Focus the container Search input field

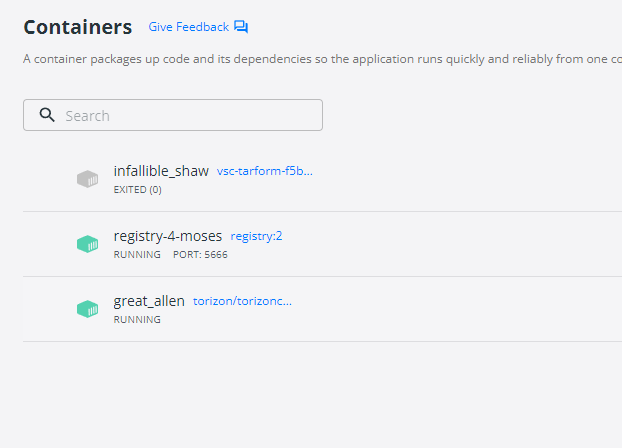pyautogui.click(x=173, y=115)
